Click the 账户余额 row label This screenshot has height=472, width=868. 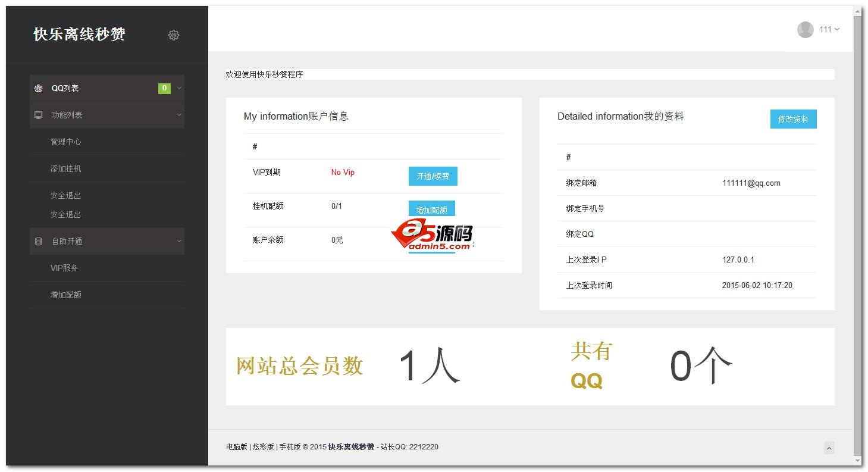coord(268,240)
